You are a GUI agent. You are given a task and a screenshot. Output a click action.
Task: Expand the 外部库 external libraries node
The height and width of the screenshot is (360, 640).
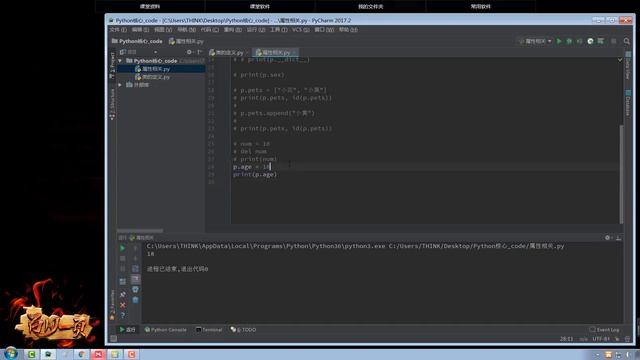coord(120,85)
